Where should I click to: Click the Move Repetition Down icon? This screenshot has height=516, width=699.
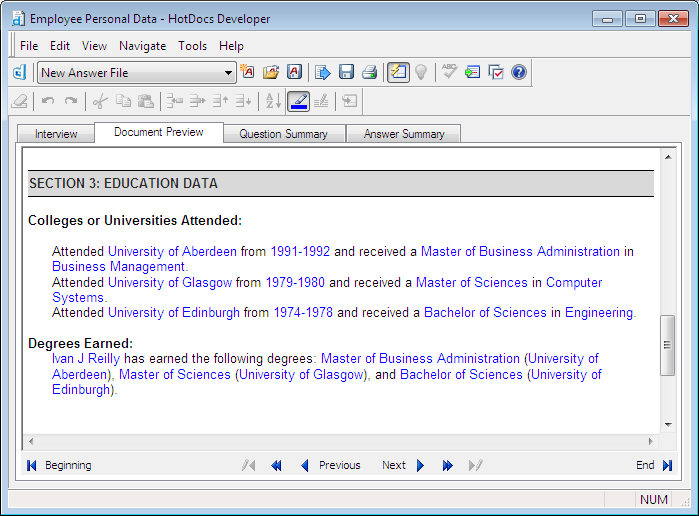[x=244, y=101]
